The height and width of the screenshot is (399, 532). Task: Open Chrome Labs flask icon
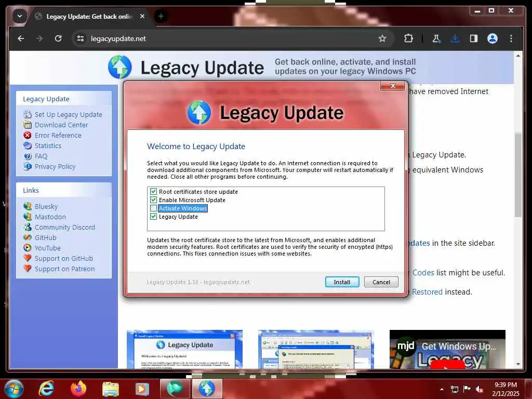pos(436,38)
